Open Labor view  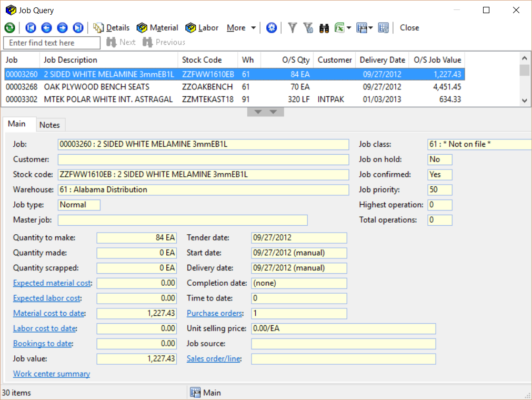tap(202, 28)
